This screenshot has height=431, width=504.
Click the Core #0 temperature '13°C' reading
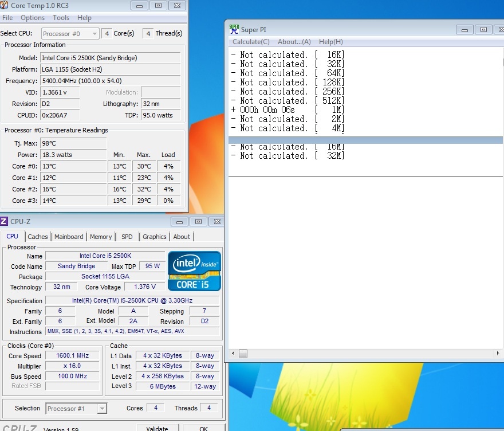point(73,167)
